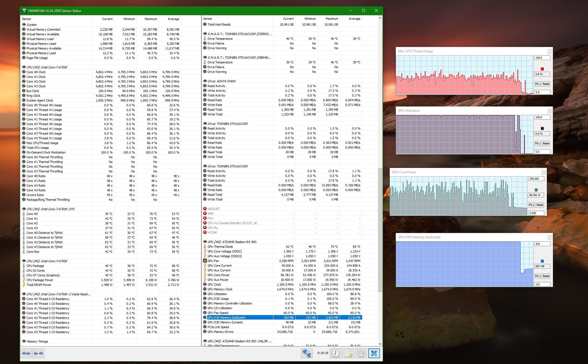Click the Memory Timings group icon

click(x=24, y=341)
